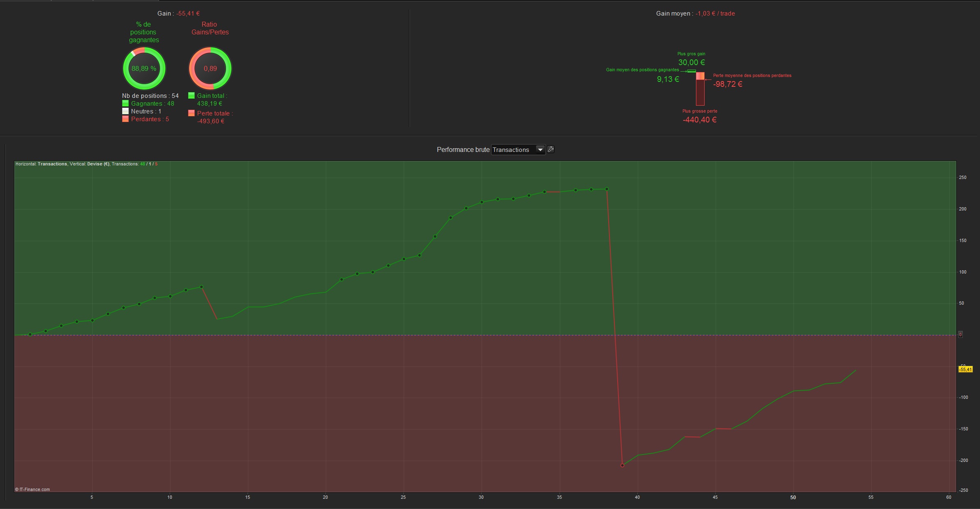Click the small green average gain bar

pyautogui.click(x=691, y=71)
